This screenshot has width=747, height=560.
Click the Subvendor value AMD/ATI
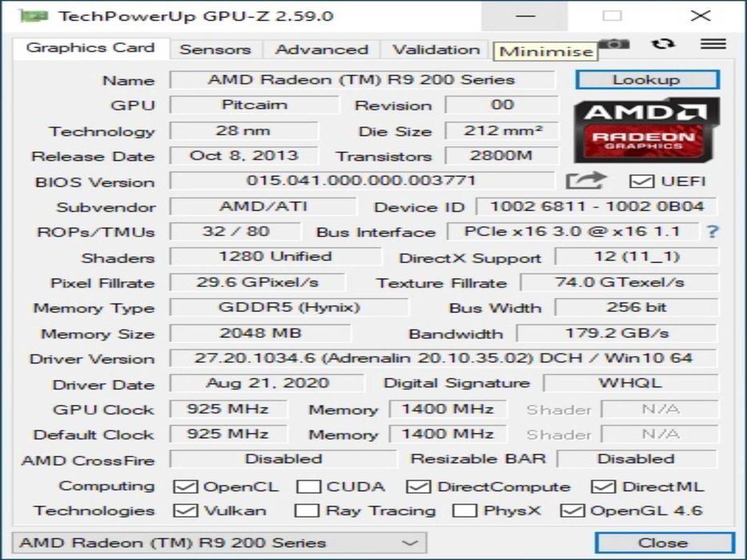(x=263, y=206)
